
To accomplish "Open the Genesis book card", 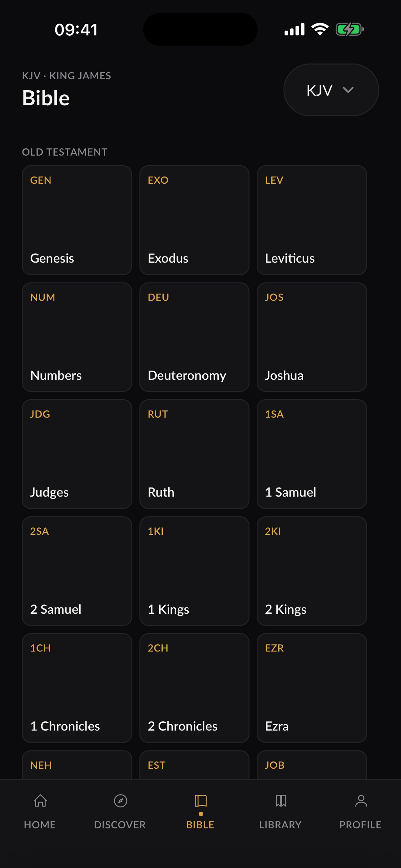I will click(x=77, y=220).
